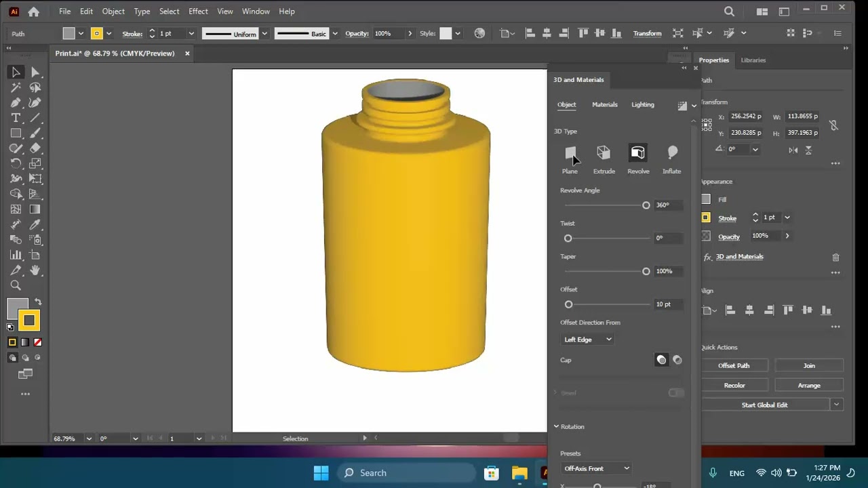Select the Hand tool
This screenshot has height=488, width=868.
35,270
